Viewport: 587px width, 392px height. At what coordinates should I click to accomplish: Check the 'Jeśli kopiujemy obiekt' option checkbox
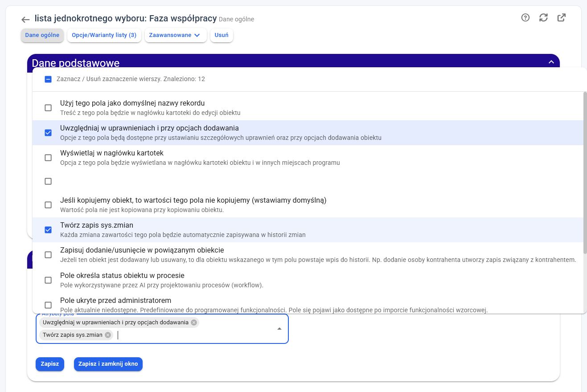tap(48, 205)
